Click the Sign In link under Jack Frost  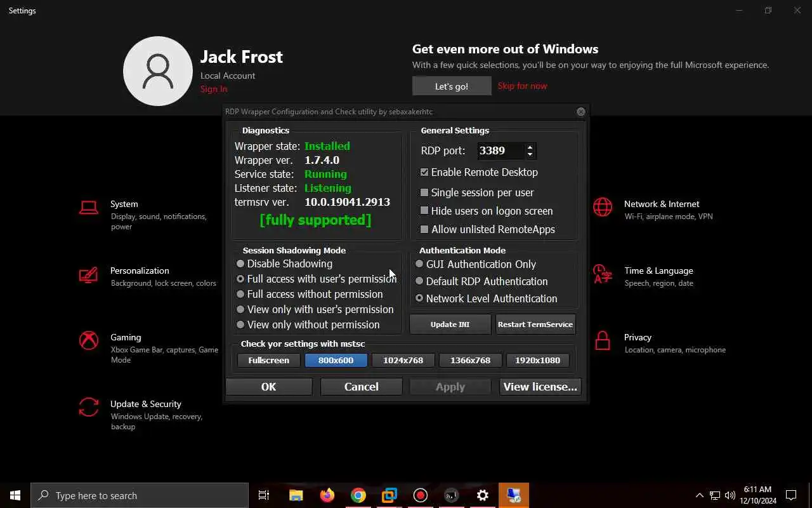tap(214, 89)
